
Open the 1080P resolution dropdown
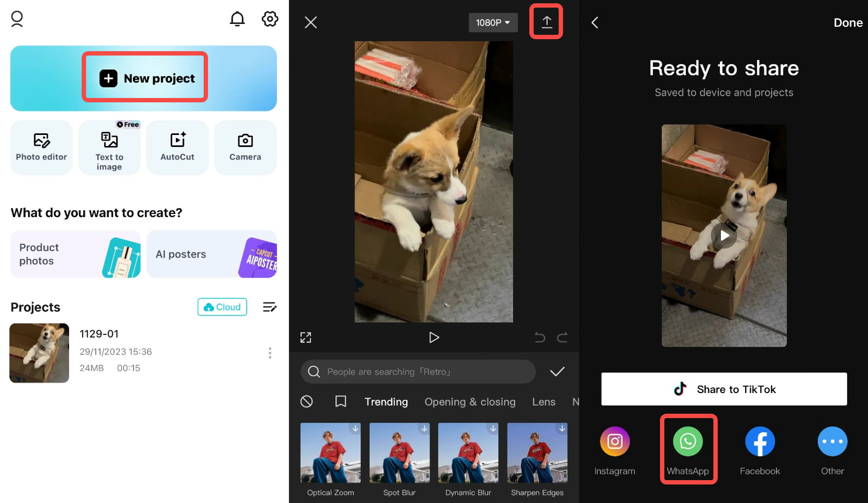click(493, 22)
